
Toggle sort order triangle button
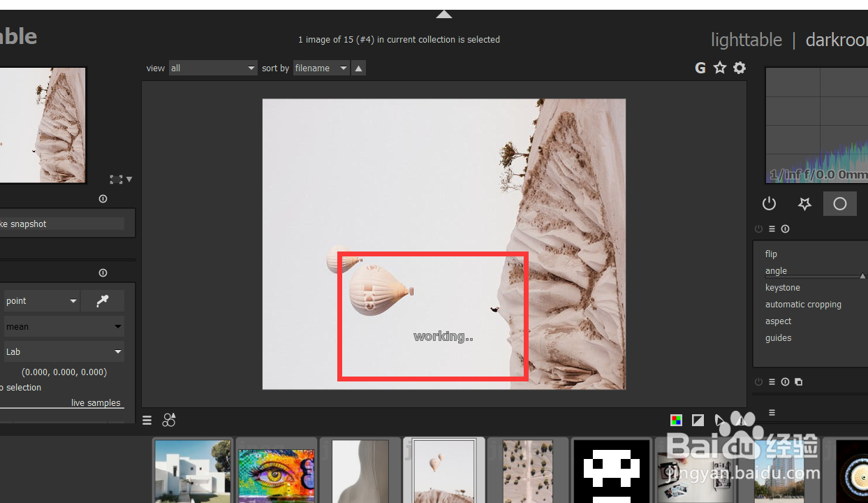(358, 68)
